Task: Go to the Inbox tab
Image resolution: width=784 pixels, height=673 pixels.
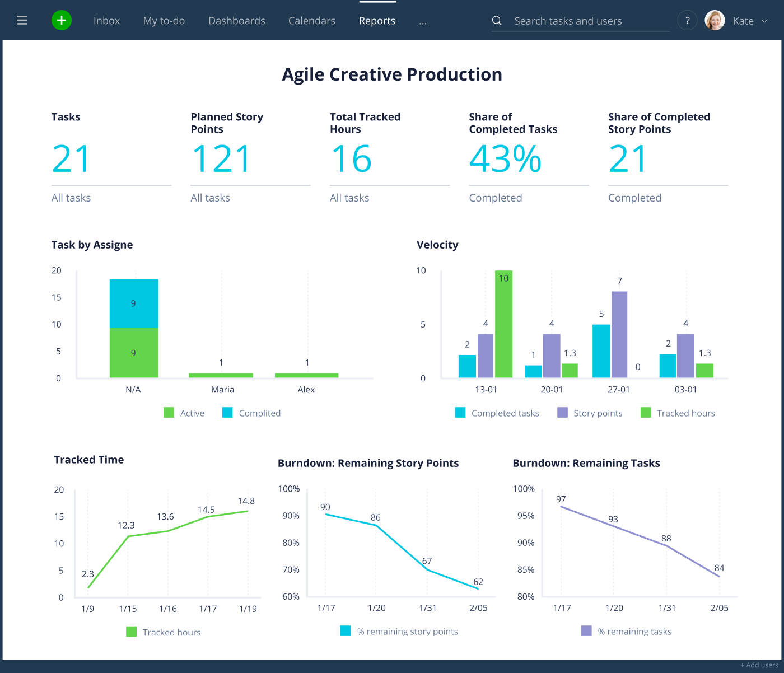Action: pos(106,21)
